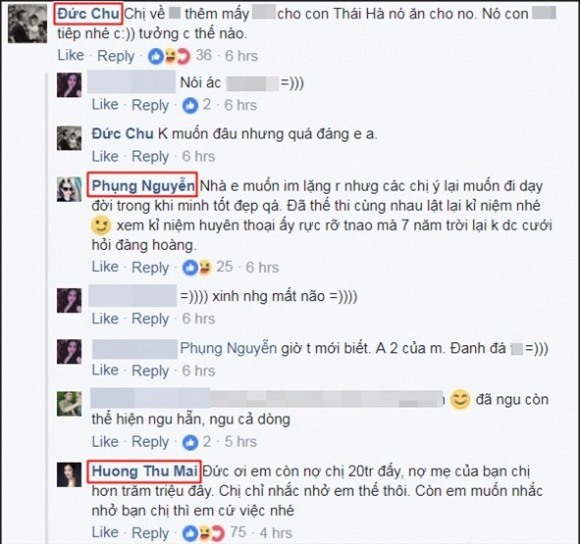580x544 pixels.
Task: Reply to Đức Chu's top comment
Action: [116, 56]
